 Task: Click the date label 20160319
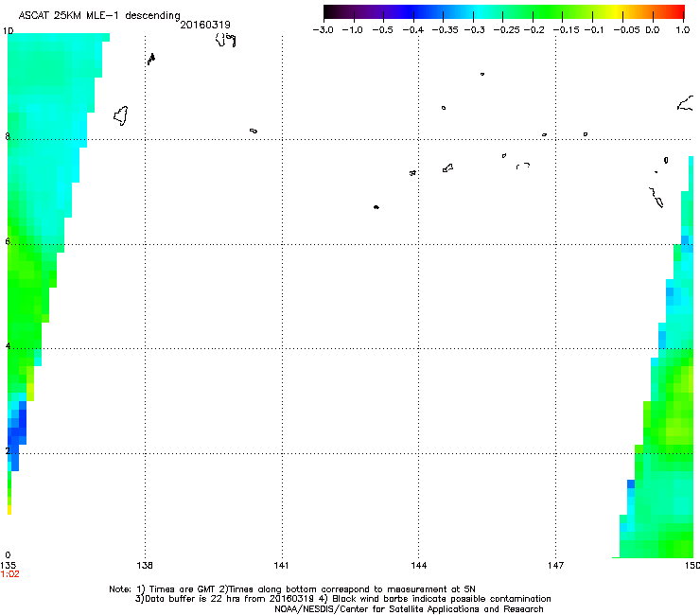[205, 25]
